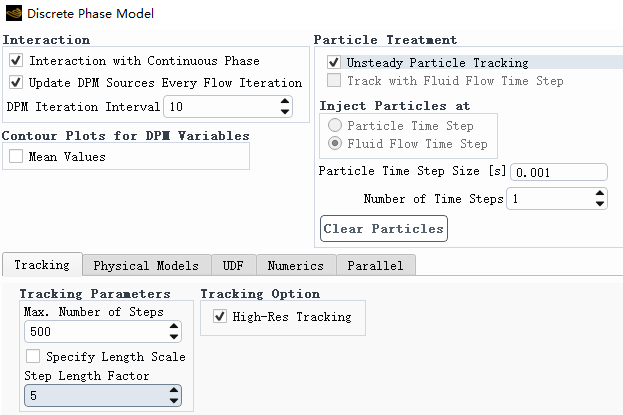Screen dimensions: 623x415
Task: Increase DPM Iteration Interval with up arrow
Action: 284,101
